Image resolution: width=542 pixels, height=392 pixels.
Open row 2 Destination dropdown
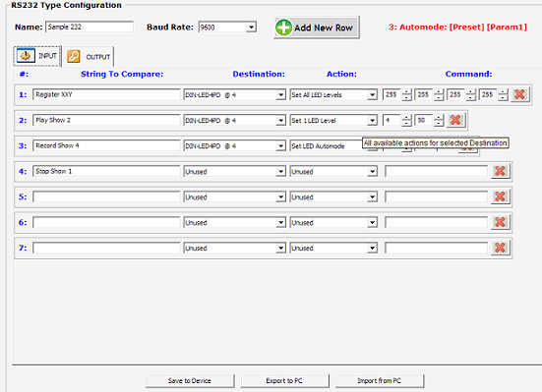281,120
